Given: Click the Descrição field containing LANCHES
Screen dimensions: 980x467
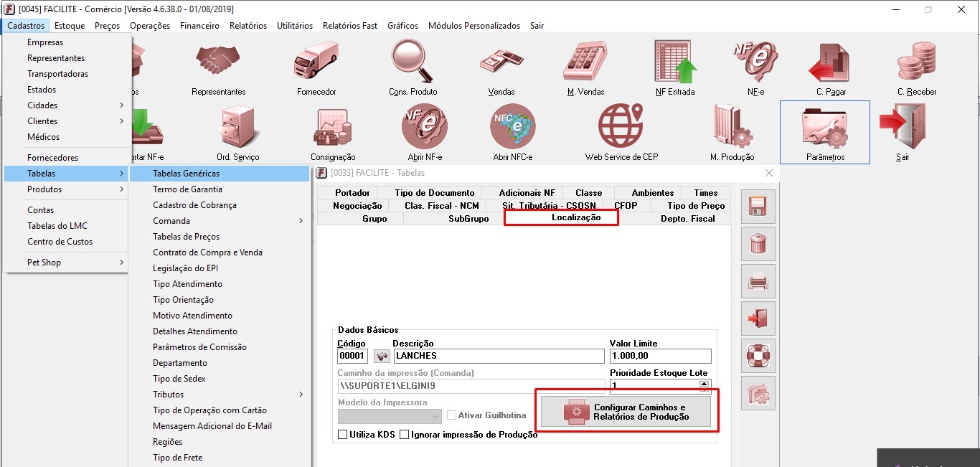Looking at the screenshot, I should [499, 356].
